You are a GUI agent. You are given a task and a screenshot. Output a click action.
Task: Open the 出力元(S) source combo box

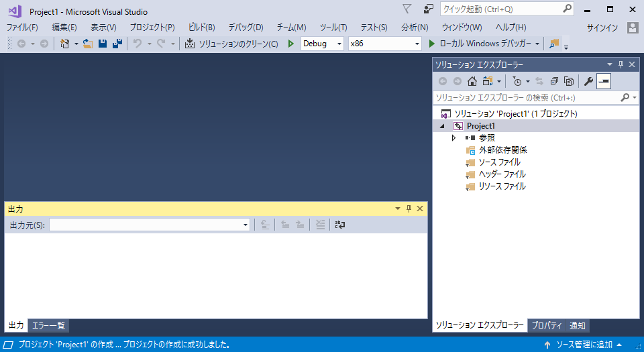tap(150, 225)
